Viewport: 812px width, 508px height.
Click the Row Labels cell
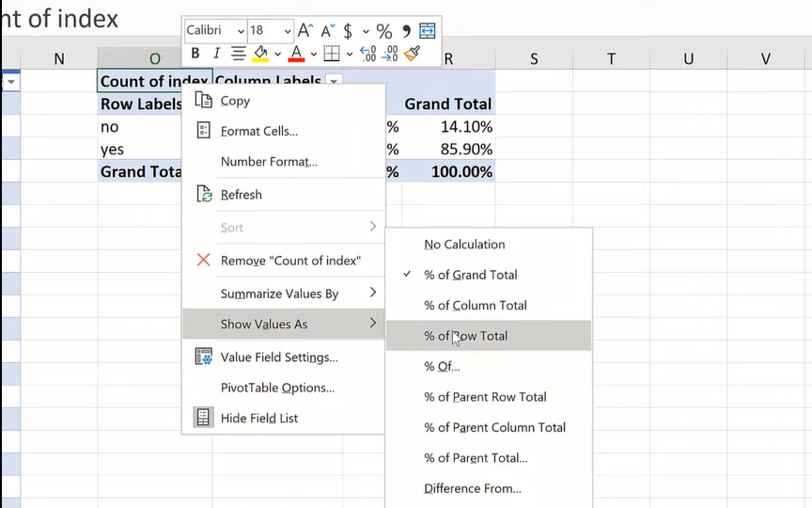pyautogui.click(x=140, y=104)
